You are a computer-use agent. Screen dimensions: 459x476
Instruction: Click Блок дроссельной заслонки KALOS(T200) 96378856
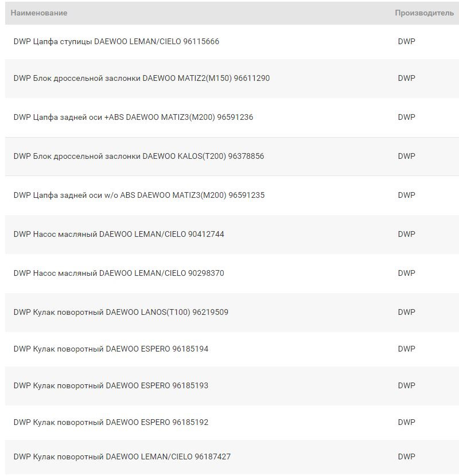coord(139,156)
